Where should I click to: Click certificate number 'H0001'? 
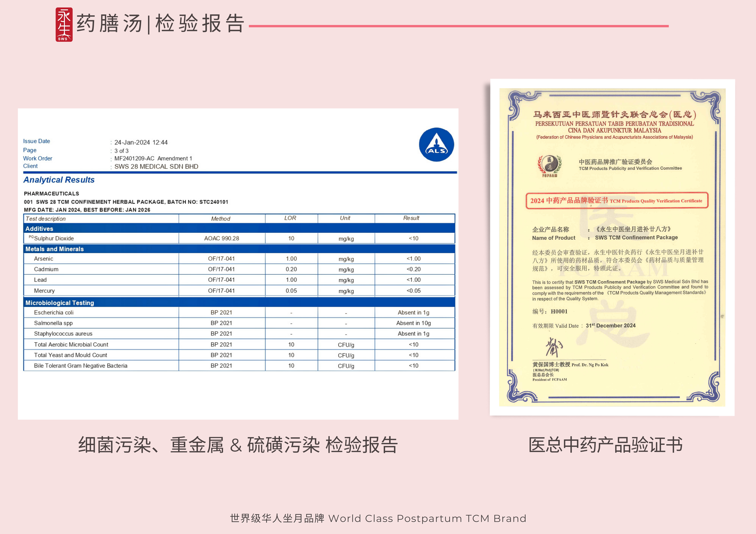point(559,311)
